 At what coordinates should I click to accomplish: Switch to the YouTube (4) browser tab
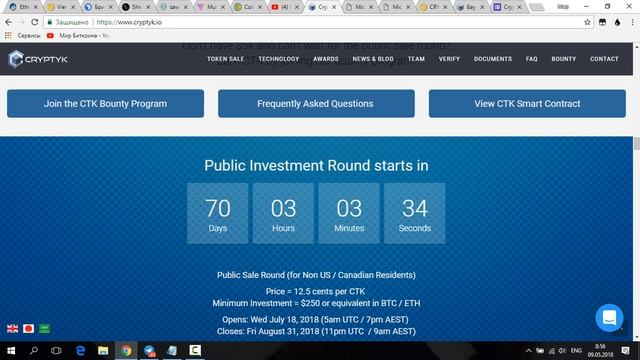(x=285, y=7)
